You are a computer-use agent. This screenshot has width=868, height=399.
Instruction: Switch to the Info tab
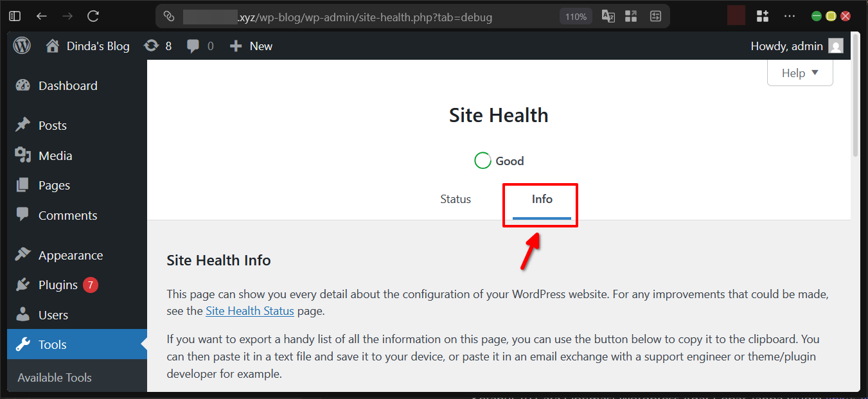[x=540, y=199]
